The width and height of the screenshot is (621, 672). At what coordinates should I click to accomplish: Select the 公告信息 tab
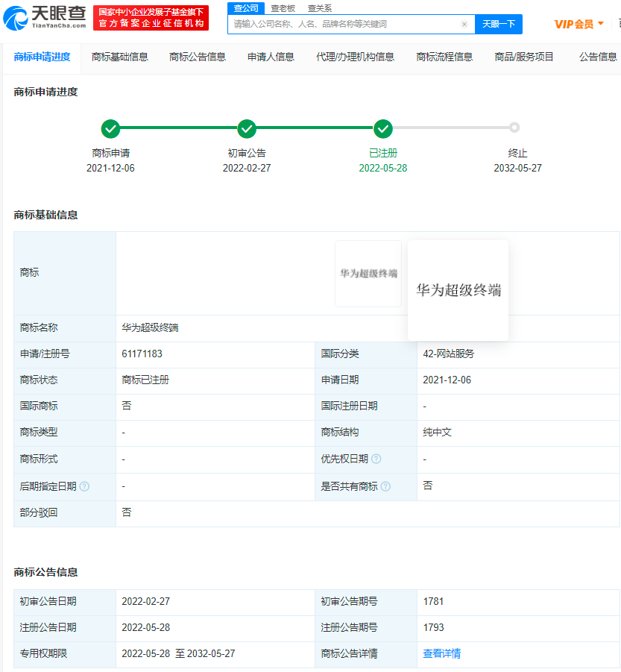(x=598, y=57)
